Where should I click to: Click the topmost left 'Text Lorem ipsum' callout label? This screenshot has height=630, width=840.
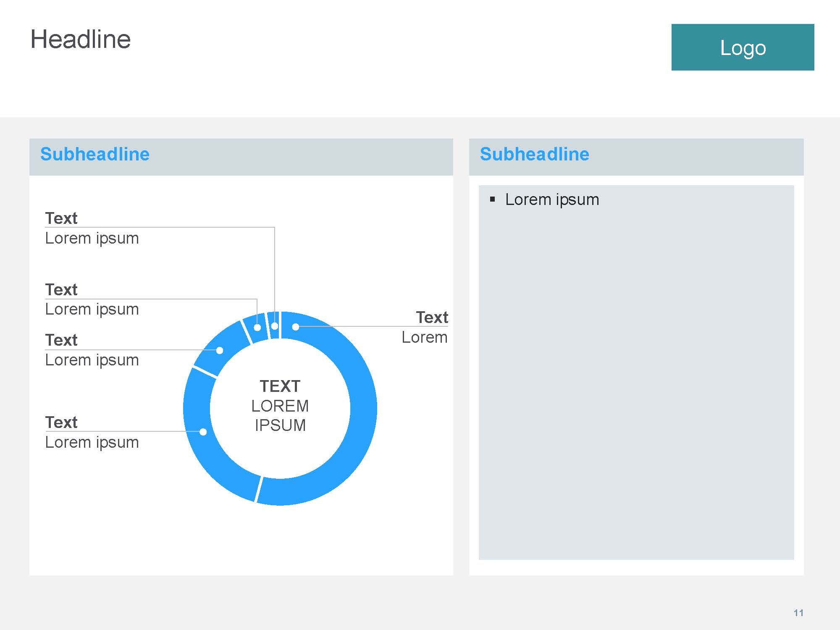(x=92, y=228)
